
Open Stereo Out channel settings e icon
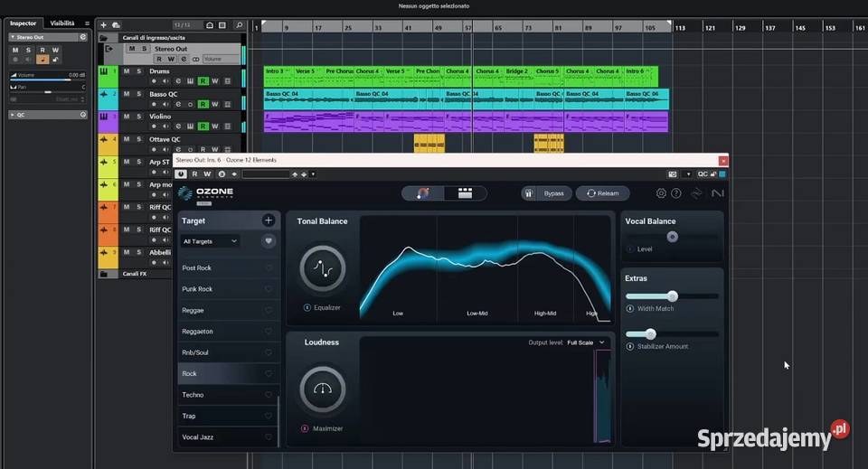tap(184, 59)
